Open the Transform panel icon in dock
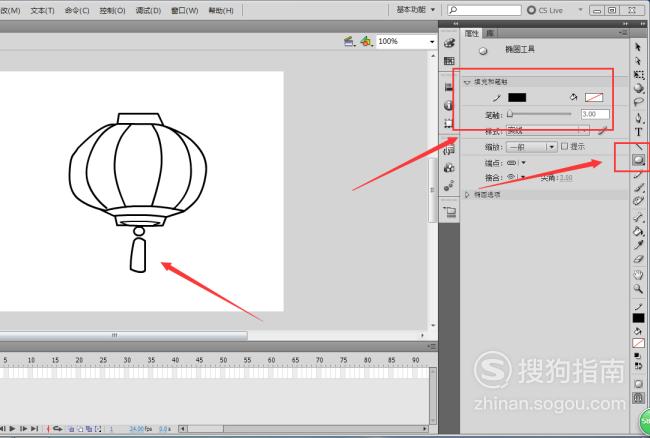Viewport: 650px width, 438px height. [x=449, y=123]
